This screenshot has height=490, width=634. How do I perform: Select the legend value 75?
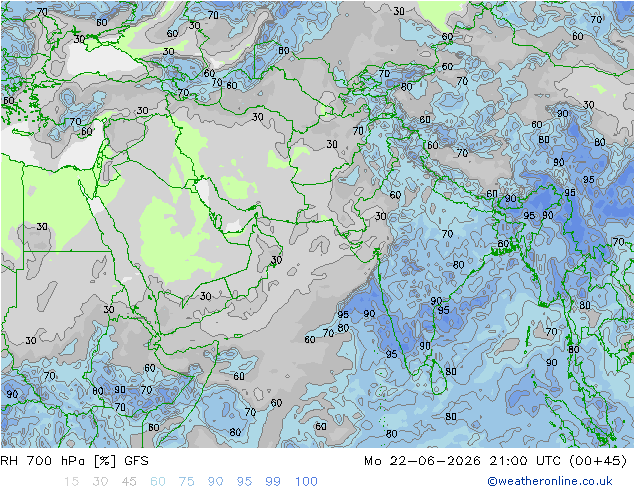tap(186, 481)
